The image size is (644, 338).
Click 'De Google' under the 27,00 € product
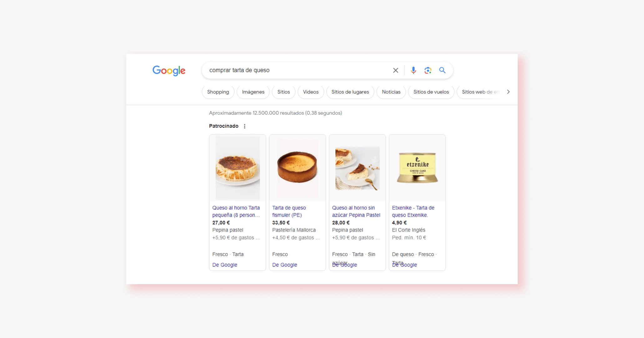[x=225, y=265]
